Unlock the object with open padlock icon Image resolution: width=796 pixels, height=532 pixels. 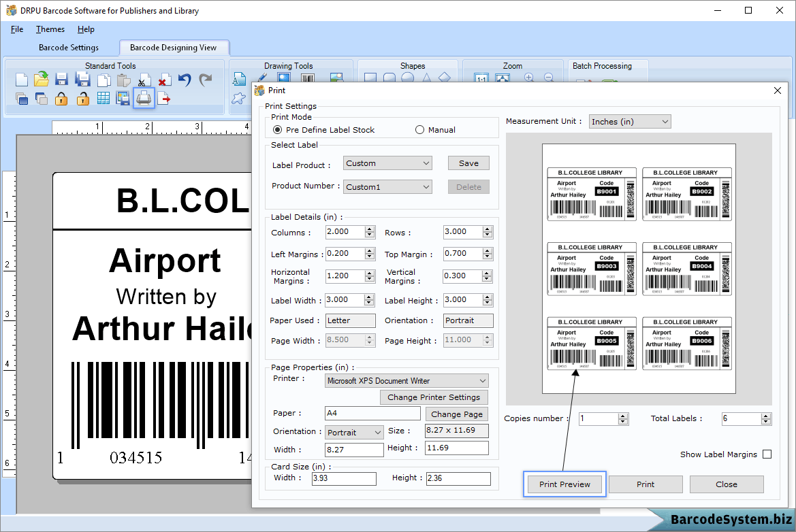82,99
